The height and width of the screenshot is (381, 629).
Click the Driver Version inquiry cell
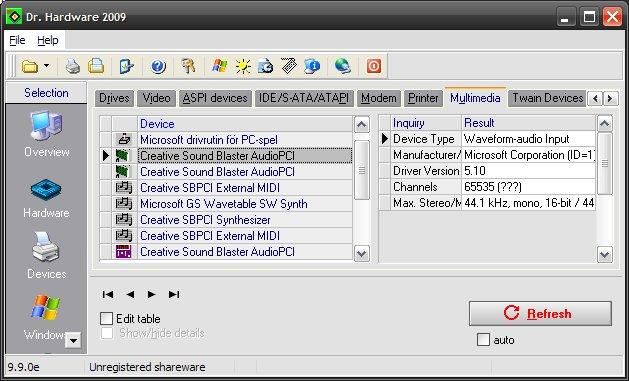click(426, 171)
